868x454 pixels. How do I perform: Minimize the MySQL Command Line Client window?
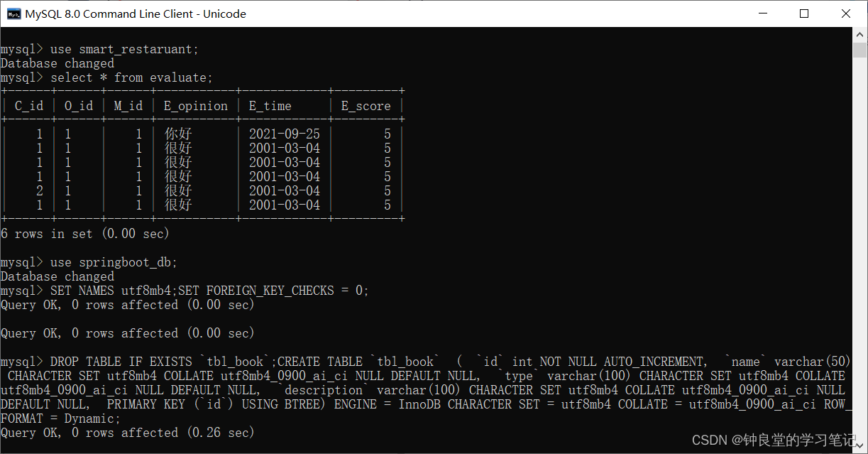click(762, 13)
